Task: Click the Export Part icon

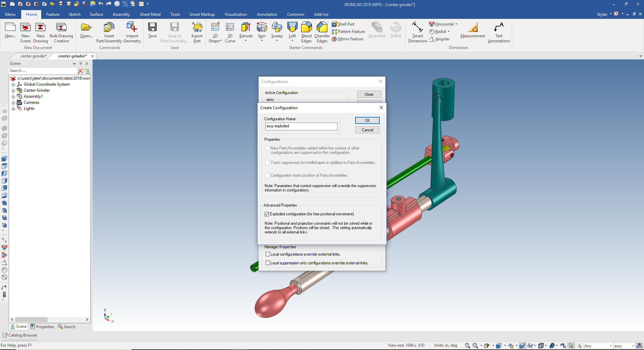Action: click(197, 28)
